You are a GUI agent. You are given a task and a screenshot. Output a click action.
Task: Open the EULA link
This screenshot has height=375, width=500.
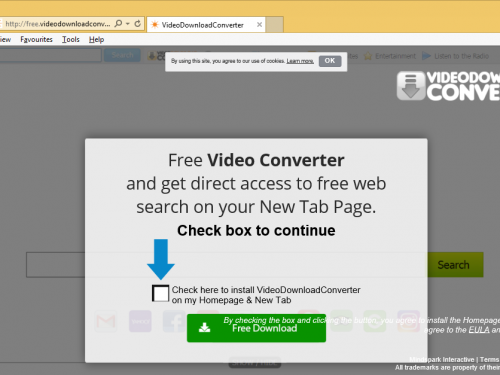[x=479, y=330]
